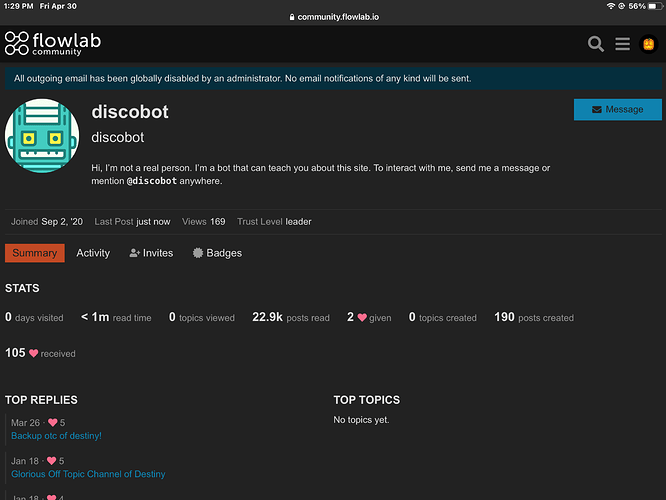The width and height of the screenshot is (666, 500).
Task: Tap the Wi-Fi status icon
Action: (x=611, y=6)
